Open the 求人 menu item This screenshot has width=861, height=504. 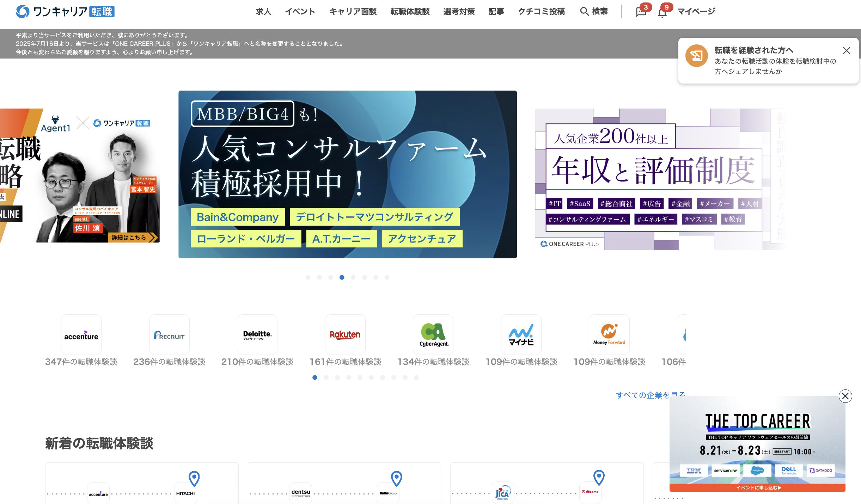[x=263, y=12]
